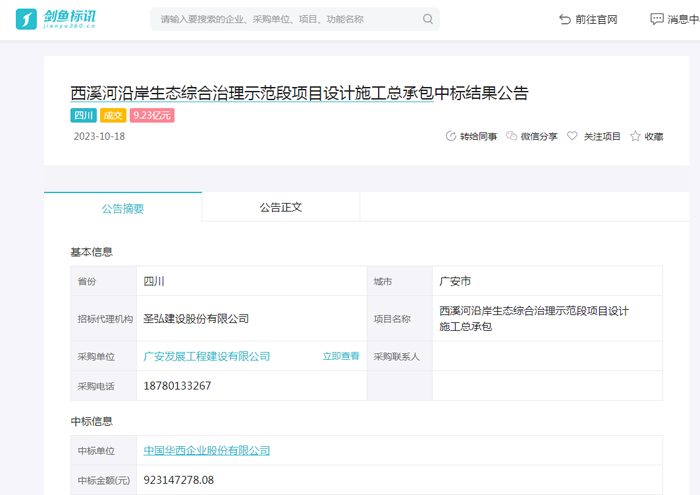
Task: Click the agency 圣弘建设股份有限公司
Action: point(196,319)
